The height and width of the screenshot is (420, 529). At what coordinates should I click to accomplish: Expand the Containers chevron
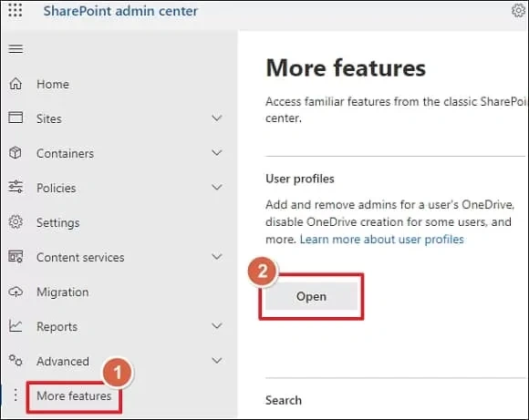coord(217,153)
